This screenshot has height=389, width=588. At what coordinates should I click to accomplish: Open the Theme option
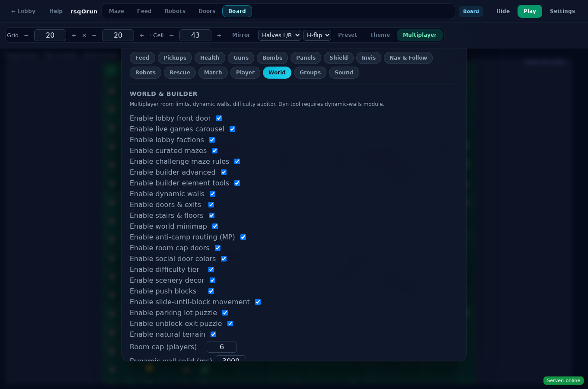pos(380,35)
